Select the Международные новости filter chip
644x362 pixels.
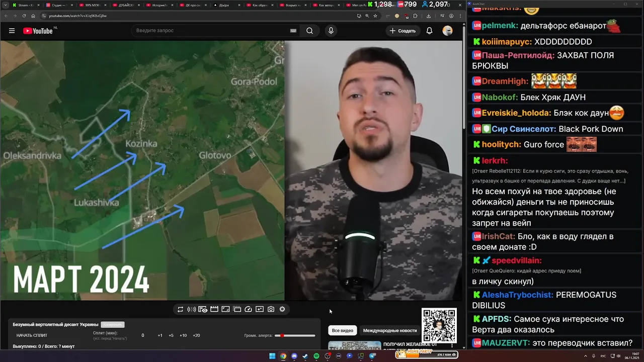[x=390, y=330]
